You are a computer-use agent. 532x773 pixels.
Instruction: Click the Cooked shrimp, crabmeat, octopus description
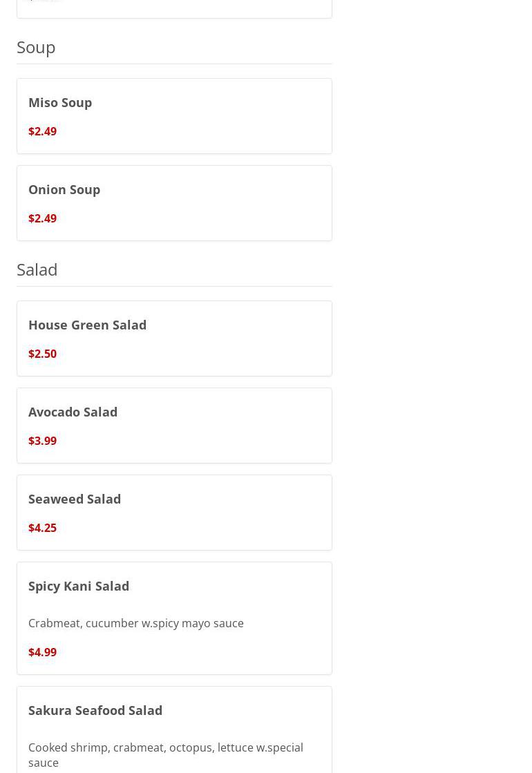click(x=166, y=755)
